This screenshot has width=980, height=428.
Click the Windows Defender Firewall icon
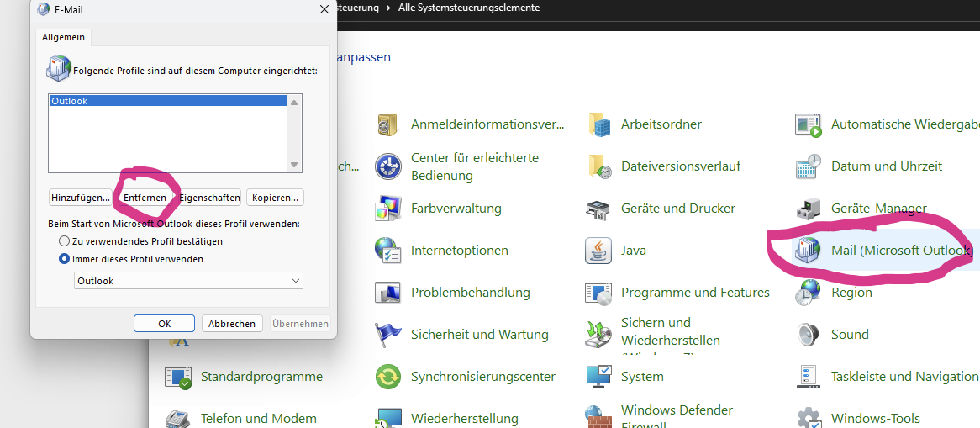tap(598, 417)
